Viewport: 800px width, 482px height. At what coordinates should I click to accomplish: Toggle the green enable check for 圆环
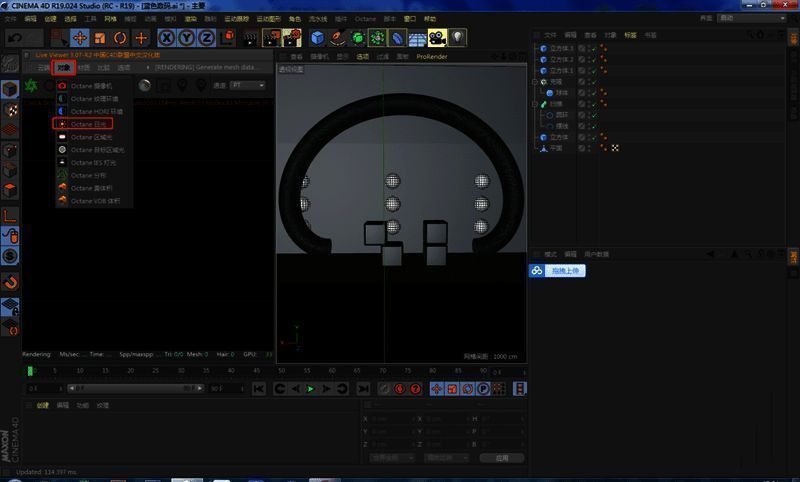[x=594, y=115]
